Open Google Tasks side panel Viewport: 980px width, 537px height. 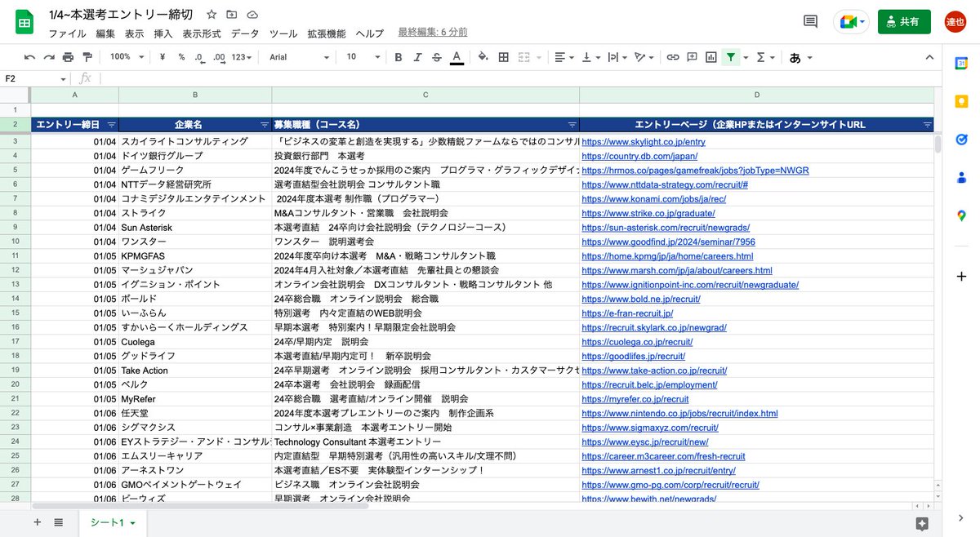tap(961, 140)
